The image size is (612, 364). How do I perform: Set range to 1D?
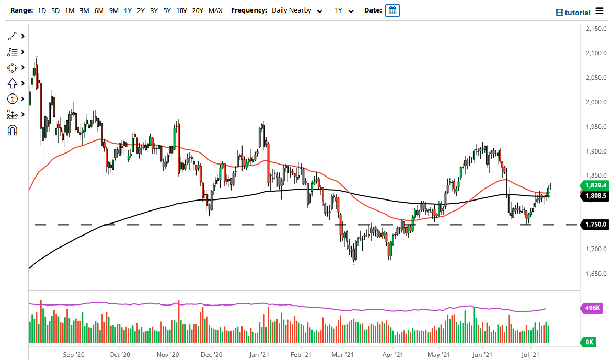click(x=42, y=10)
